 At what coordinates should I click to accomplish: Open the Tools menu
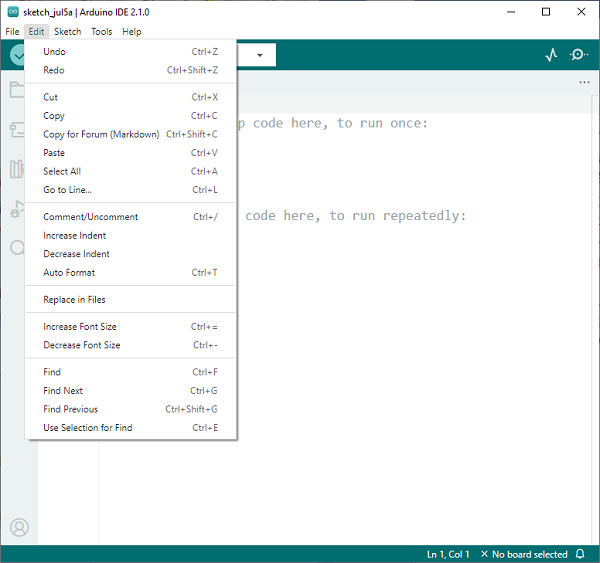coord(101,31)
